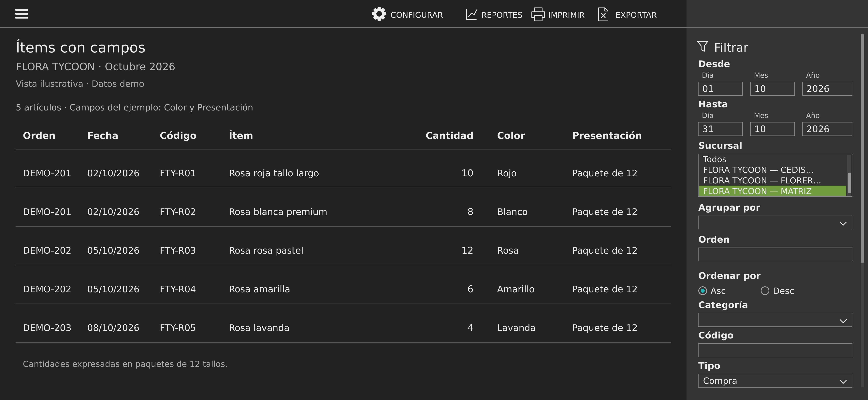
Task: Click the date 08/10/2026
Action: (x=113, y=328)
